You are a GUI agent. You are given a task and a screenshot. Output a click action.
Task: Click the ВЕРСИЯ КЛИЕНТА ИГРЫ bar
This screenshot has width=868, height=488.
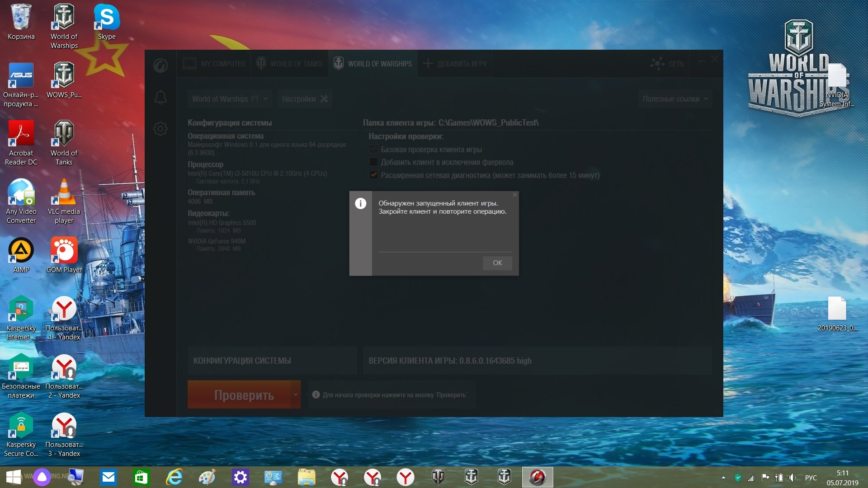click(x=537, y=361)
